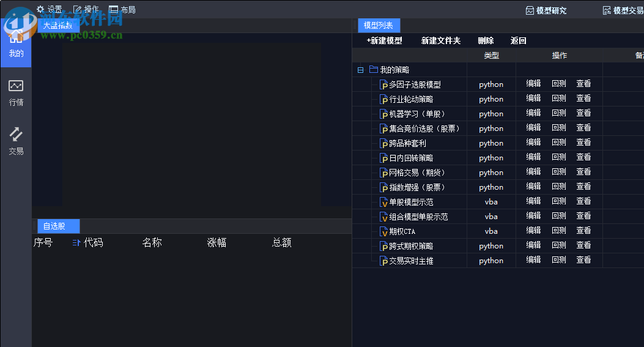
Task: Click the 设置 gear icon
Action: 40,9
